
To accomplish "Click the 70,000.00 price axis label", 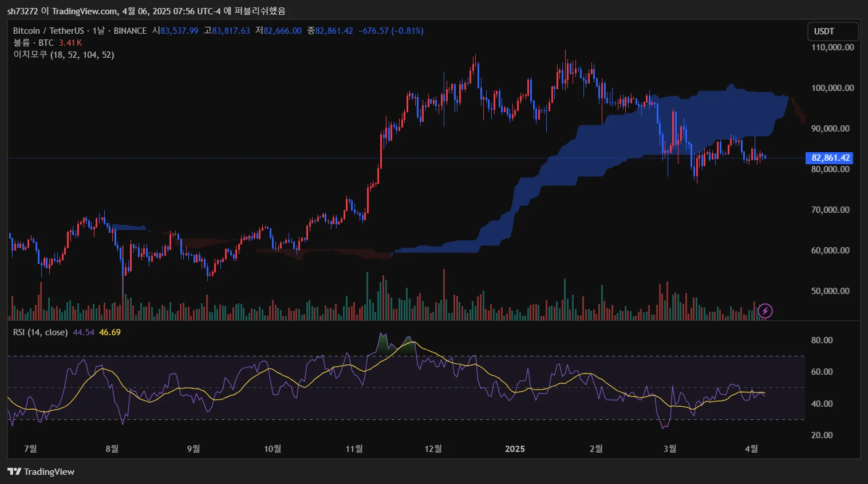I will pos(830,210).
